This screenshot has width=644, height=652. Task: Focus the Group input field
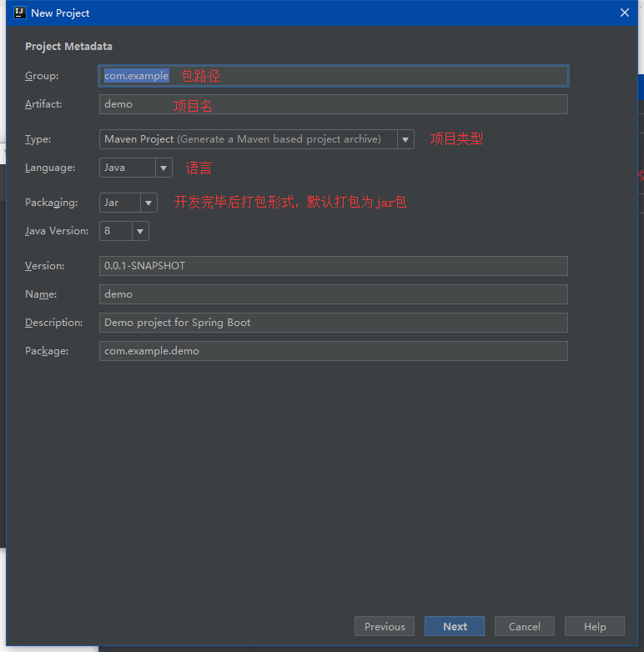click(333, 76)
